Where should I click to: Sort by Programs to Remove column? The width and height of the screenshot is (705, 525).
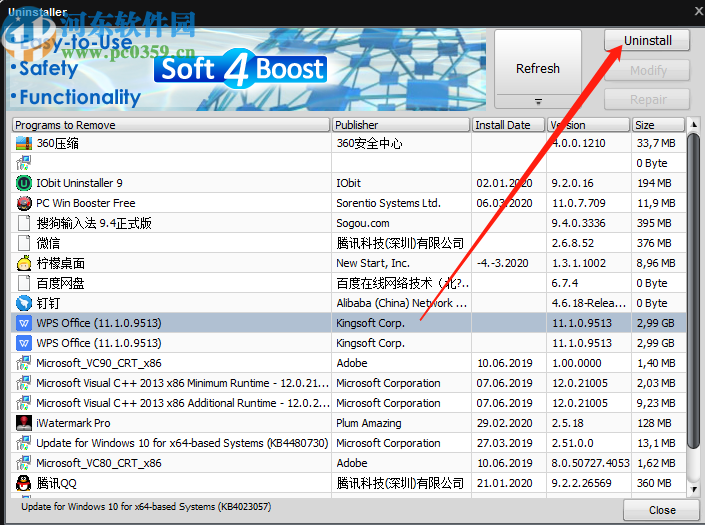tap(170, 125)
